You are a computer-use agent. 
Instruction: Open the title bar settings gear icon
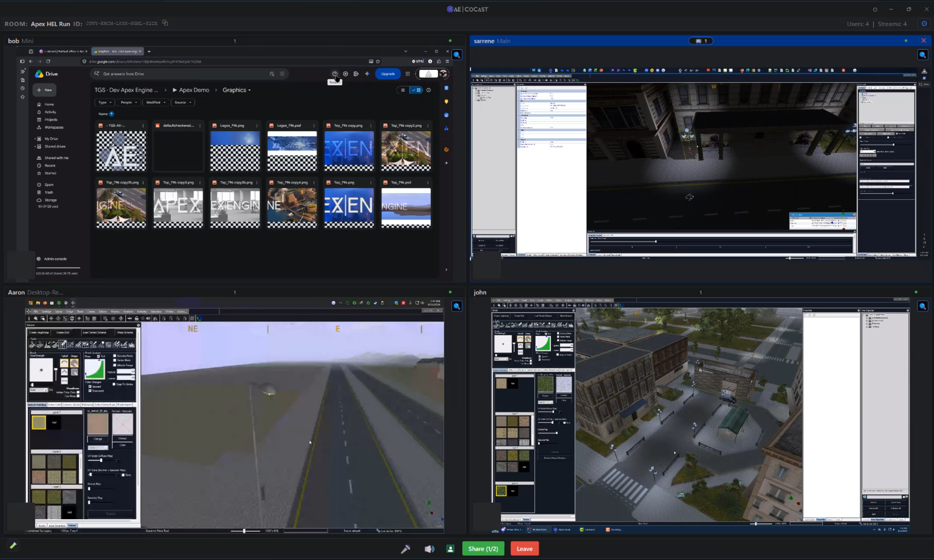tap(875, 9)
